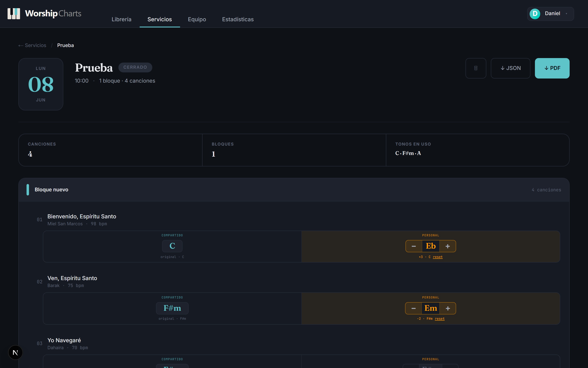The image size is (588, 368).
Task: Click the shared key C chip
Action: [x=172, y=246]
